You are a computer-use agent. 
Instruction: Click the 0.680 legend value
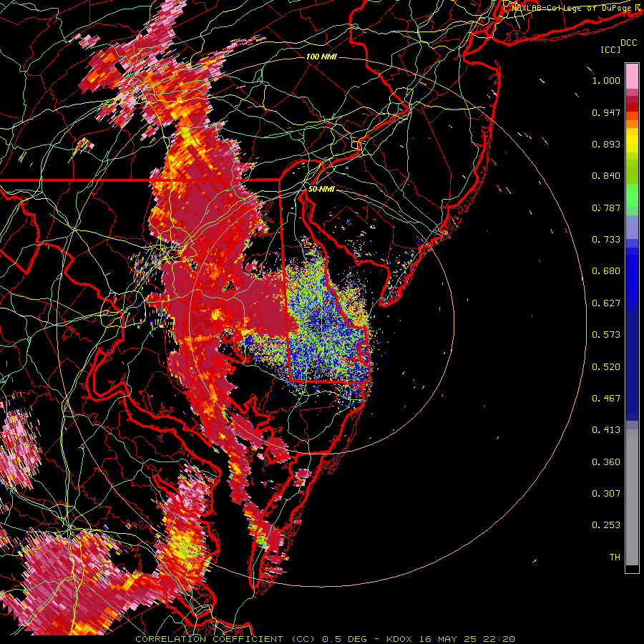pyautogui.click(x=606, y=271)
